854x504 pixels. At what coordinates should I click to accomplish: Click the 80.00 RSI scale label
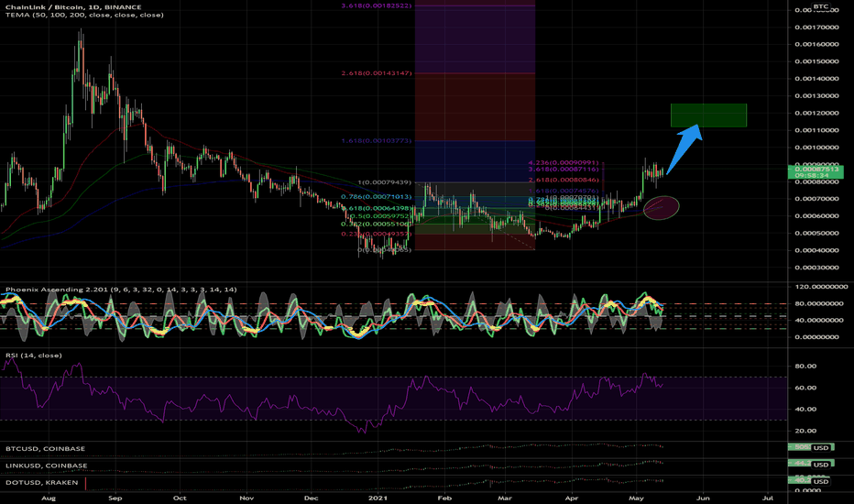[x=805, y=366]
